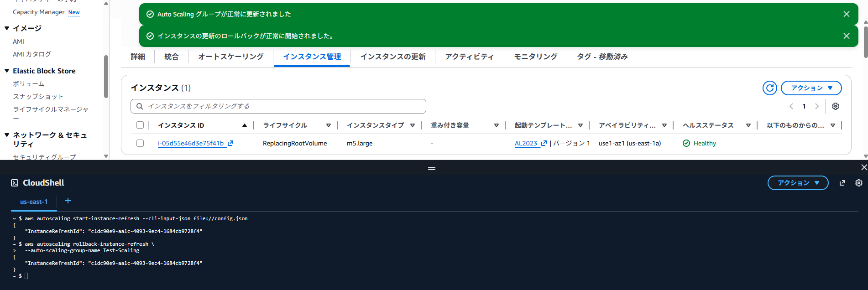Sort by 以下のものからの column arrow
This screenshot has width=868, height=290.
pos(832,125)
